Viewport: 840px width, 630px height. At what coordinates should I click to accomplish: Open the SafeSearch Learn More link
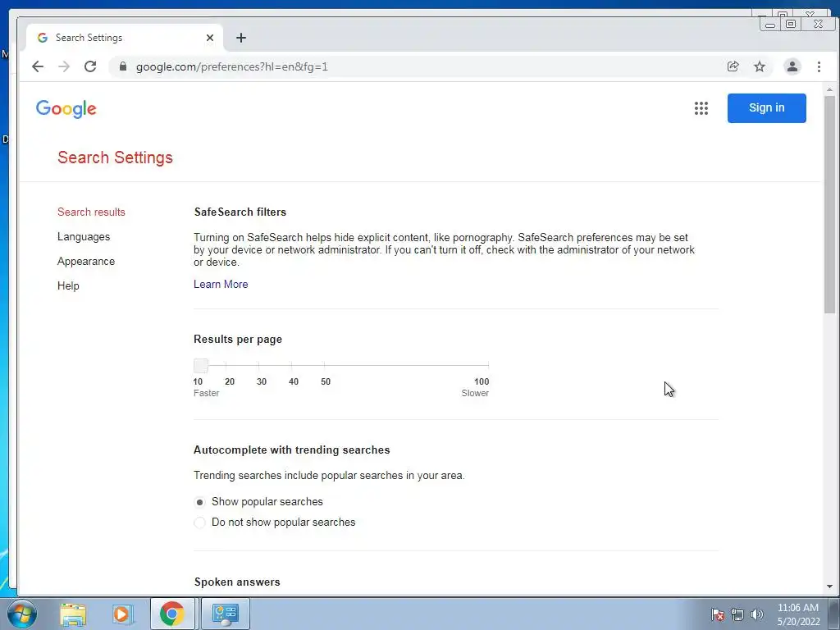pos(221,285)
